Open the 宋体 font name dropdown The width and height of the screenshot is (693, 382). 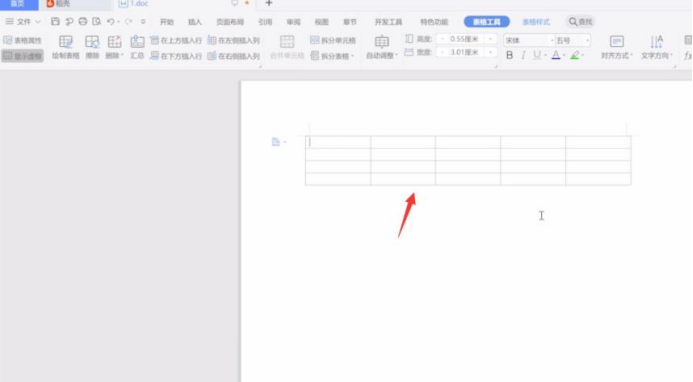tap(552, 40)
